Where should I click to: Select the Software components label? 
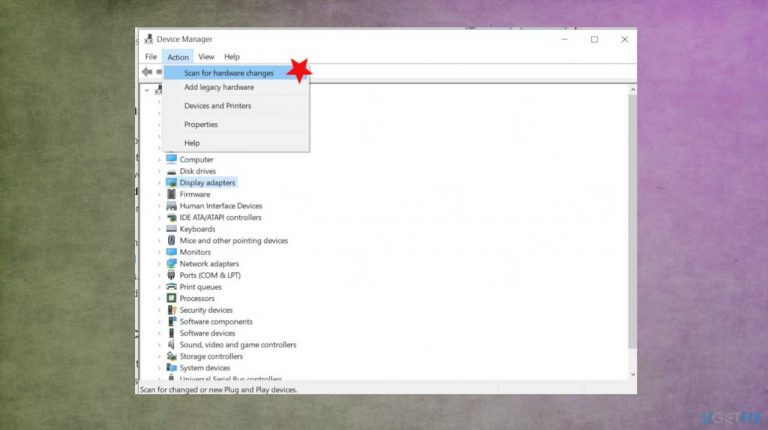pyautogui.click(x=216, y=322)
